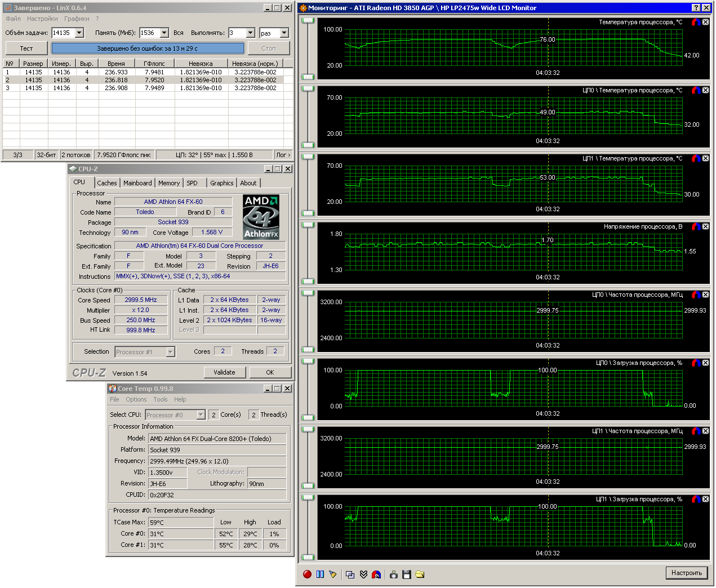Open a log with the yellow folder icon
The width and height of the screenshot is (716, 588).
click(x=420, y=574)
